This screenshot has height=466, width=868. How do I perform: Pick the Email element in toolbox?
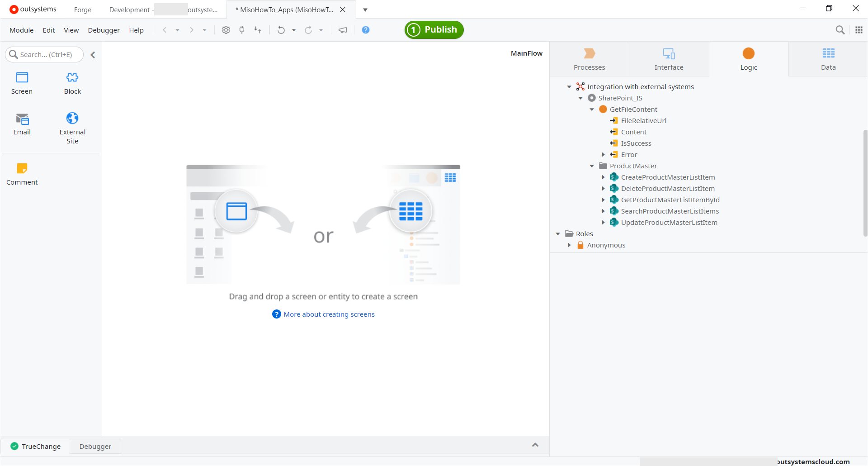pyautogui.click(x=22, y=119)
